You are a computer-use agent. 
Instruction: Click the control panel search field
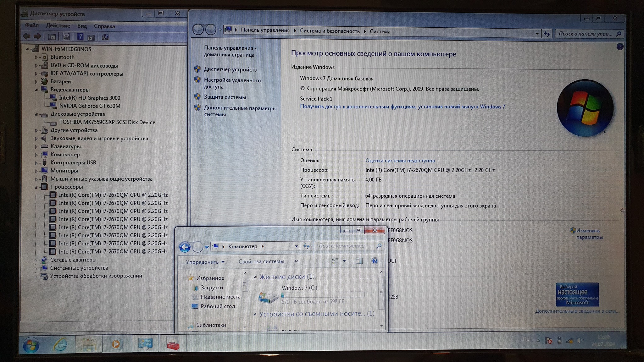click(x=585, y=34)
